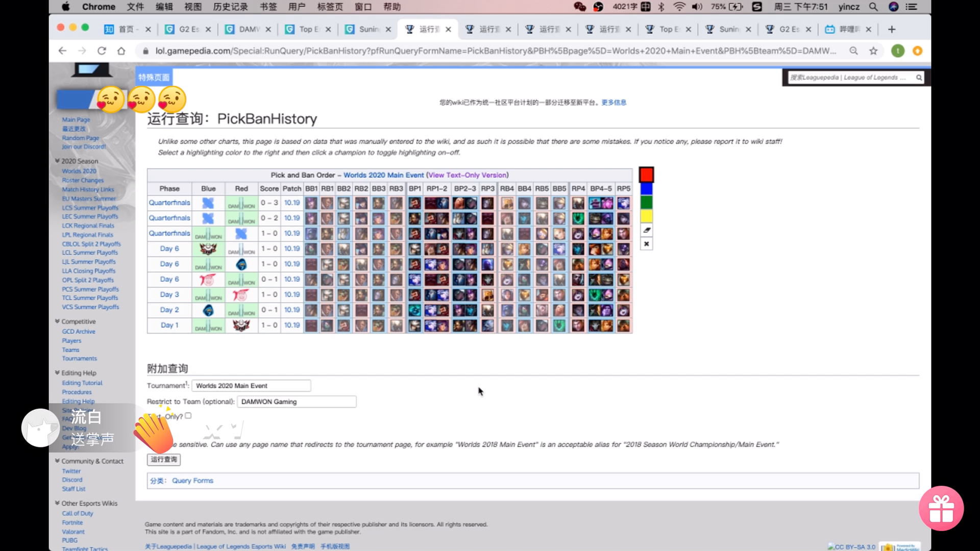
Task: Open the green profile avatar
Action: coord(898,51)
